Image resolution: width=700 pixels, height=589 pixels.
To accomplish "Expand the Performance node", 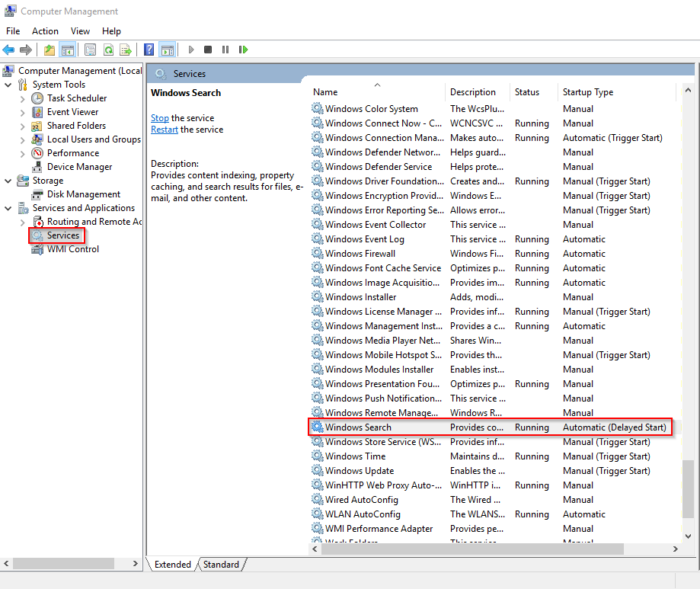I will (x=22, y=153).
